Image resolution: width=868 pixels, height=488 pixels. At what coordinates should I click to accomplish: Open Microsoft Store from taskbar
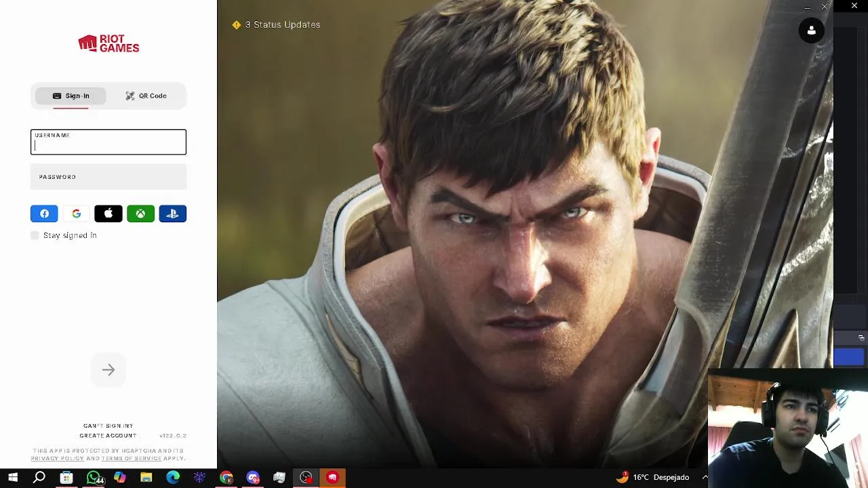(x=66, y=478)
